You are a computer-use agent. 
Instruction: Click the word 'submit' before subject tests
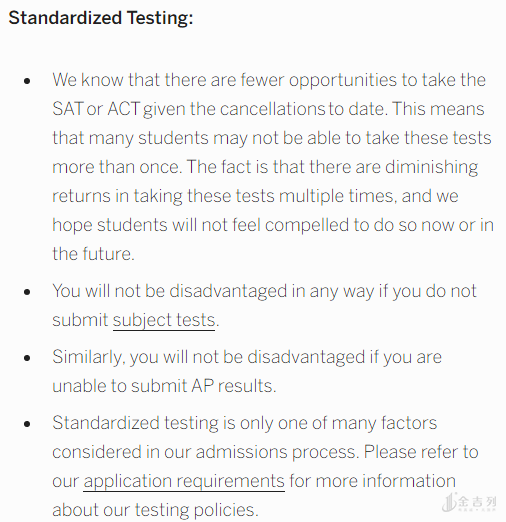(x=80, y=320)
